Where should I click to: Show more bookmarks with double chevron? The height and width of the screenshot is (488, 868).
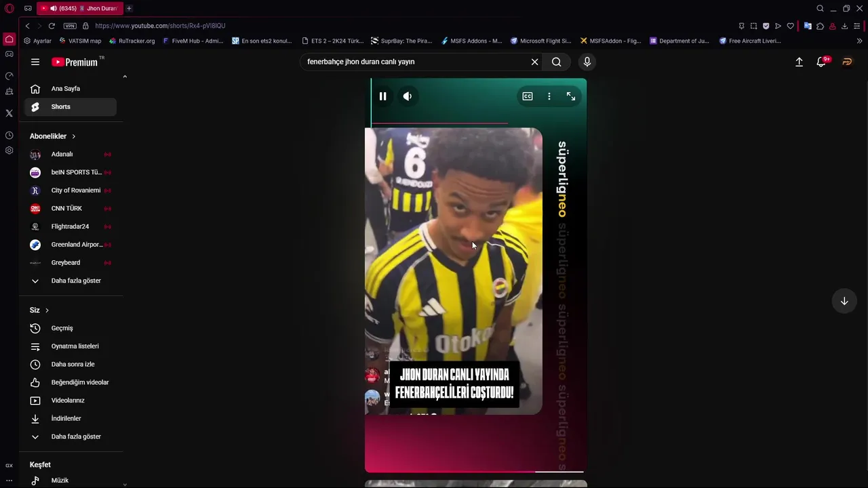pyautogui.click(x=860, y=41)
